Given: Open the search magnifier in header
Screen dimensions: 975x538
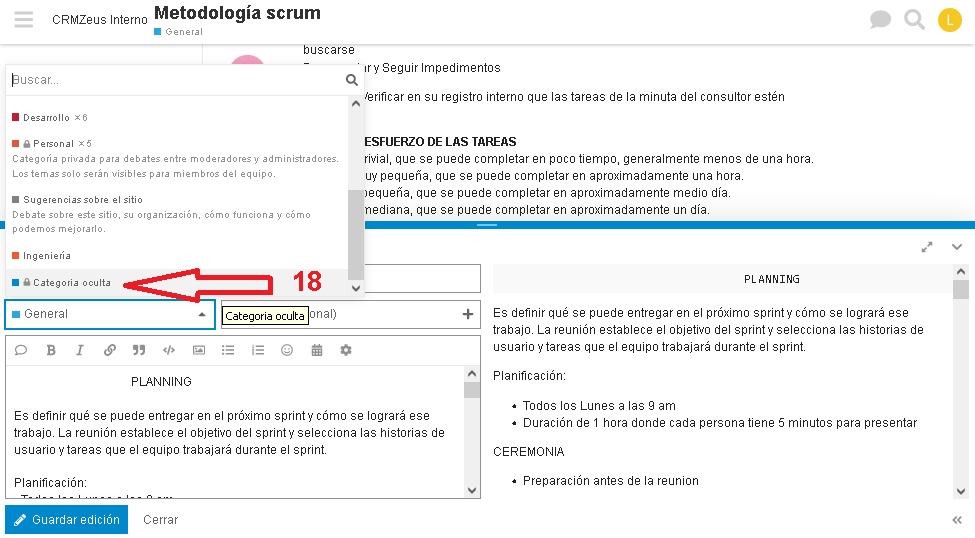Looking at the screenshot, I should point(914,20).
